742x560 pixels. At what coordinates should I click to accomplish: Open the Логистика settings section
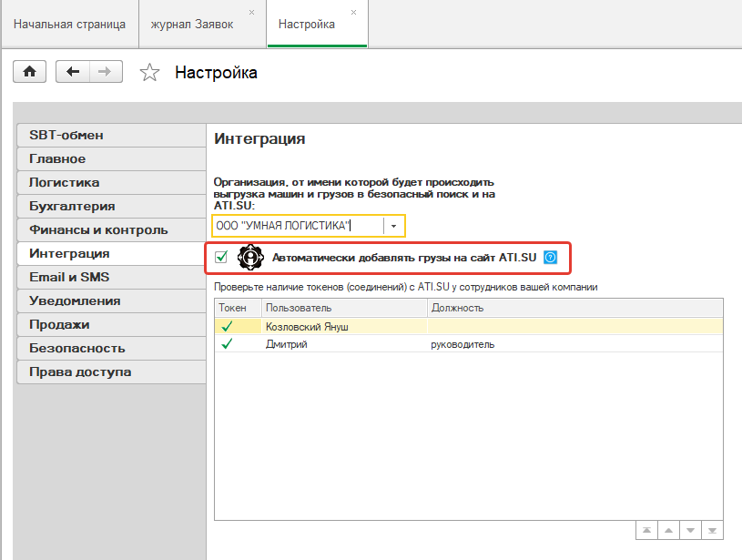point(111,183)
